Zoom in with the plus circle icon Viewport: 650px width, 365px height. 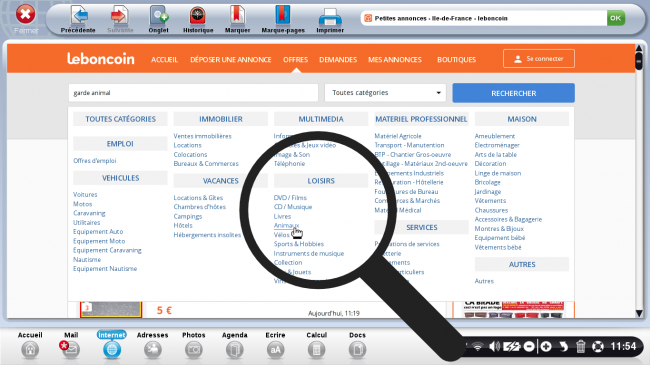546,346
